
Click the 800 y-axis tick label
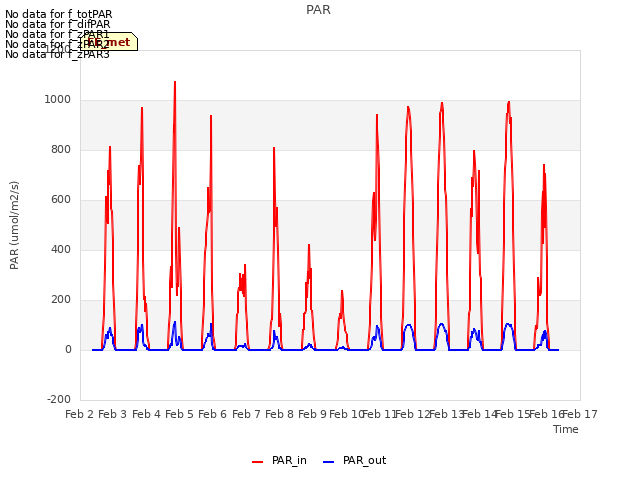click(x=61, y=150)
